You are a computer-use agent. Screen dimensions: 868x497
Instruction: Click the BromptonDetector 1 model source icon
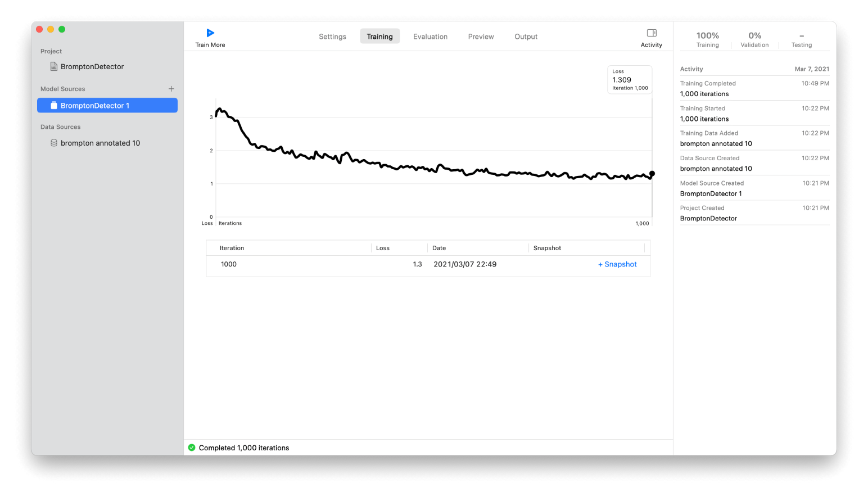point(54,106)
